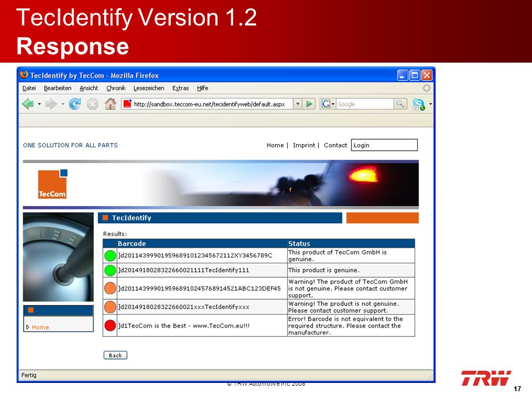Go to the Firefox Home icon
This screenshot has height=399, width=532.
110,104
